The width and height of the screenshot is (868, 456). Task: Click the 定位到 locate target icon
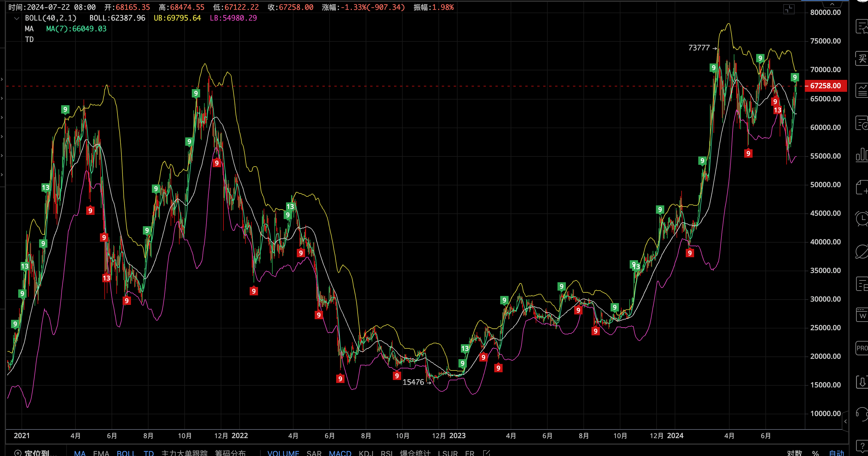pyautogui.click(x=18, y=453)
